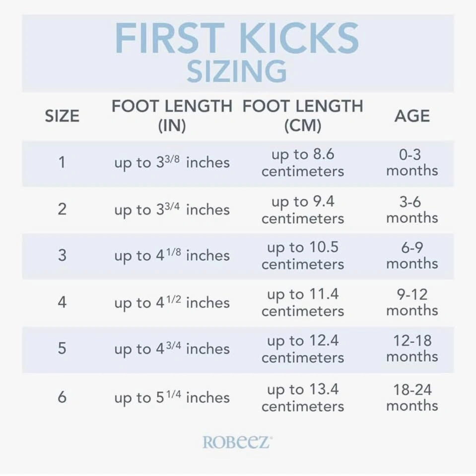Viewport: 476px width, 476px height.
Task: Click the '12-18 months' age cell
Action: pyautogui.click(x=412, y=349)
